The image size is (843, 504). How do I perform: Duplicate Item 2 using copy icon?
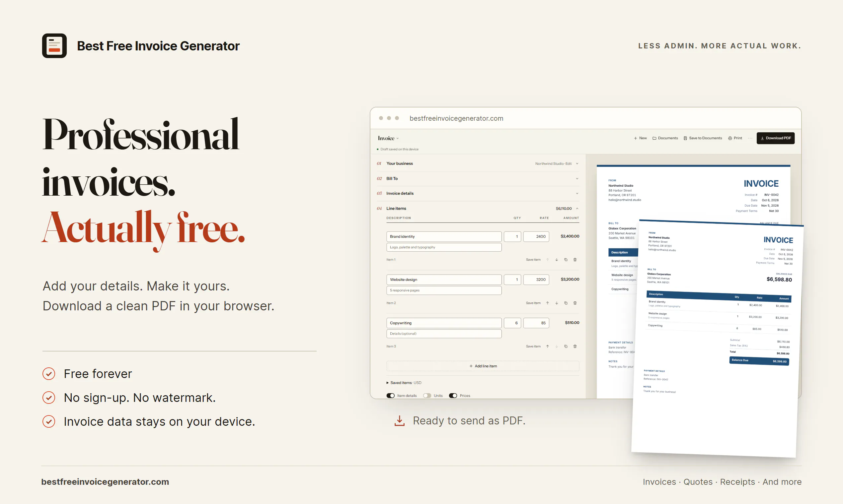point(566,303)
